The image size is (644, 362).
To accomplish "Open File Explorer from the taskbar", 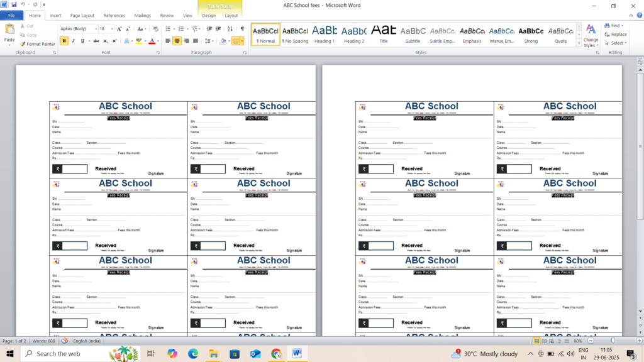I will click(x=214, y=353).
